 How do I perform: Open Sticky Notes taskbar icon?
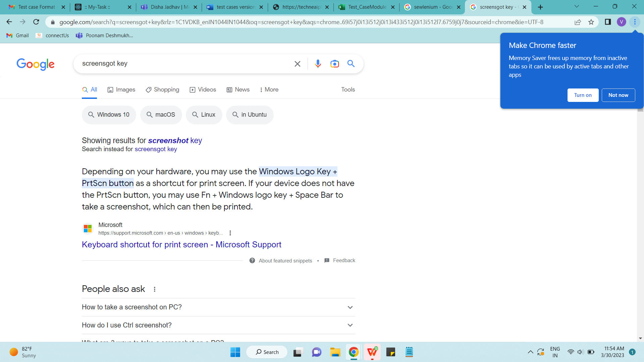point(391,352)
